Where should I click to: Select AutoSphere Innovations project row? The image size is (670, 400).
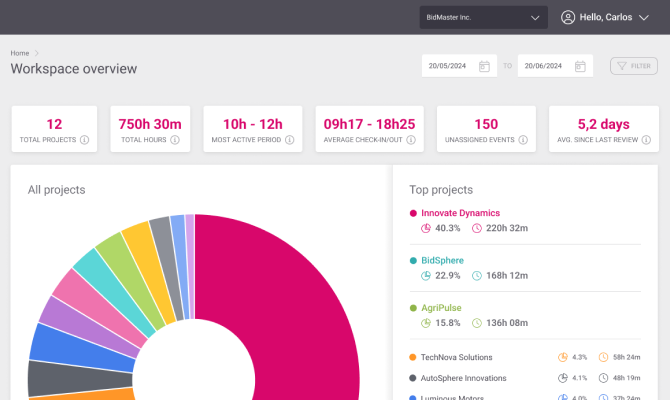(525, 378)
